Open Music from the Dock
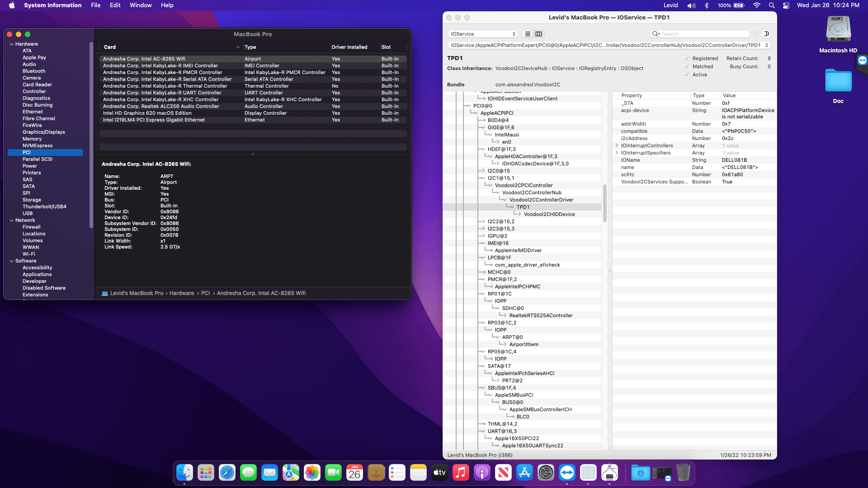 tap(461, 473)
